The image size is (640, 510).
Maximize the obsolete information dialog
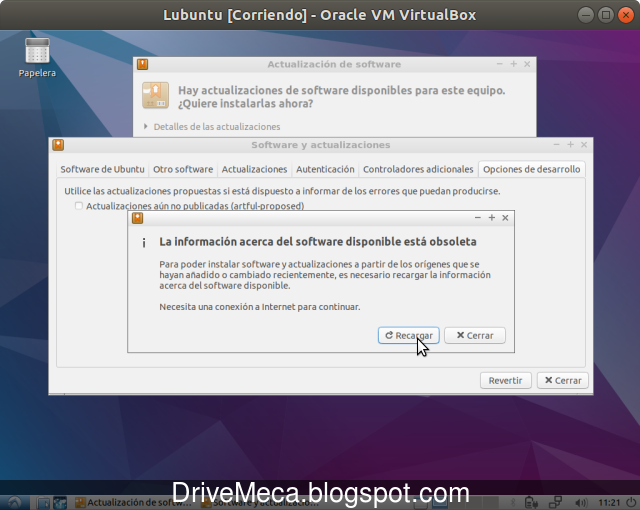point(492,218)
